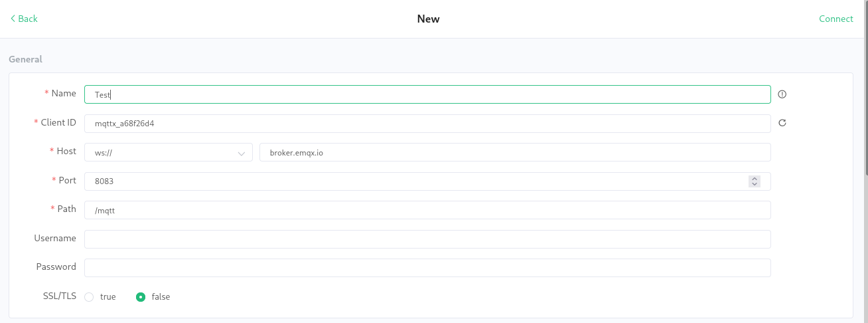Focus the Name field containing Test

coord(427,94)
